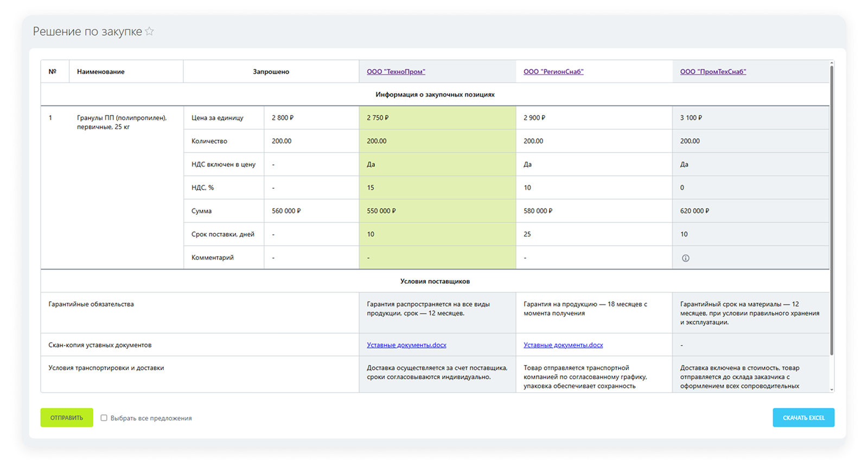Click РегионСнаб delivery term cell 25
Viewport: 868px width, 472px height.
coord(594,234)
